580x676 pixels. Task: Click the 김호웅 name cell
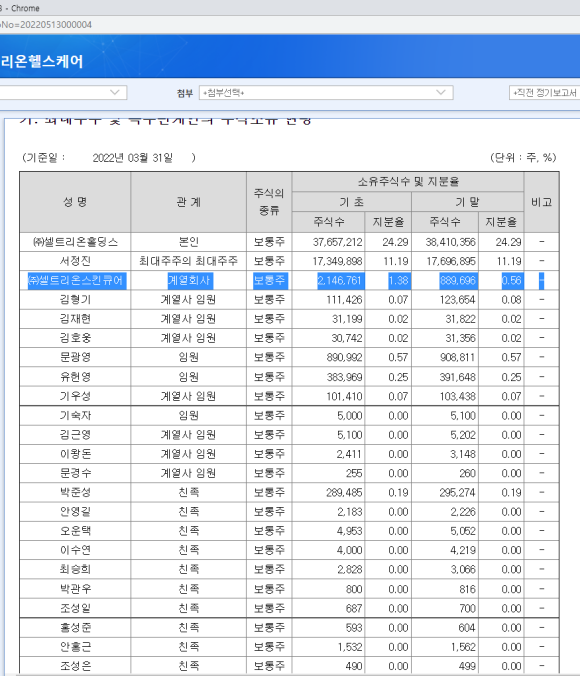click(75, 338)
